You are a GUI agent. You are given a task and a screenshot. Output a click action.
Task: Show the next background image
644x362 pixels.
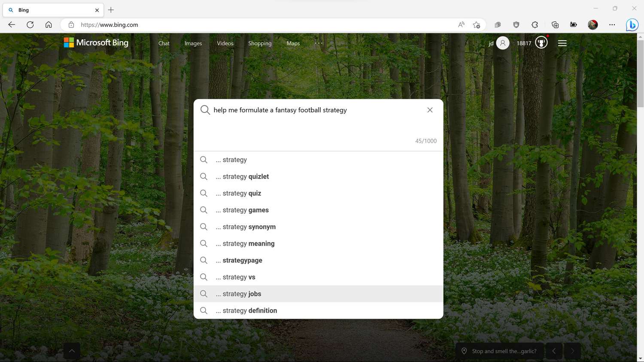(x=572, y=351)
